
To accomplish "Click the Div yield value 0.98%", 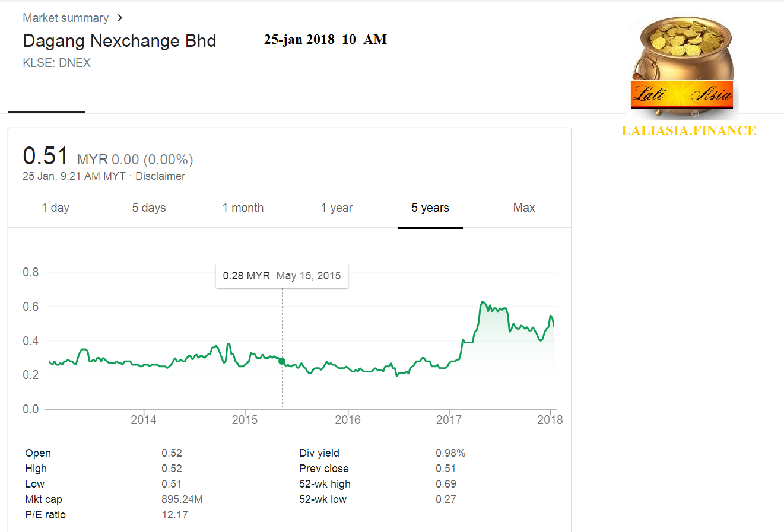I will coord(450,453).
